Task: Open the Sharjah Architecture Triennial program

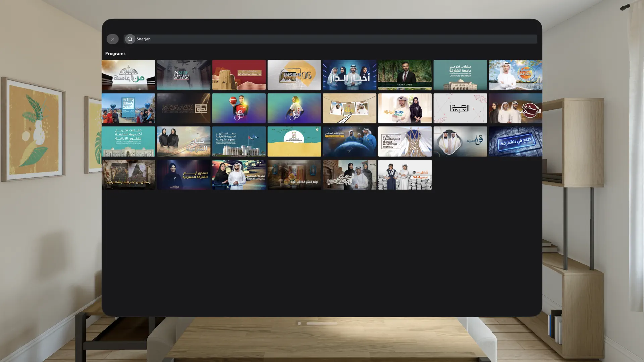Action: tap(405, 141)
